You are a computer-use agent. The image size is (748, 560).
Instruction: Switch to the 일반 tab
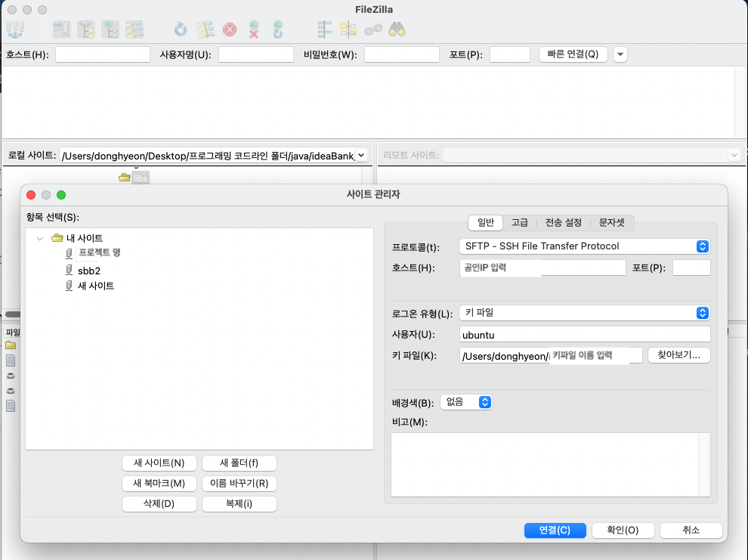pos(486,222)
